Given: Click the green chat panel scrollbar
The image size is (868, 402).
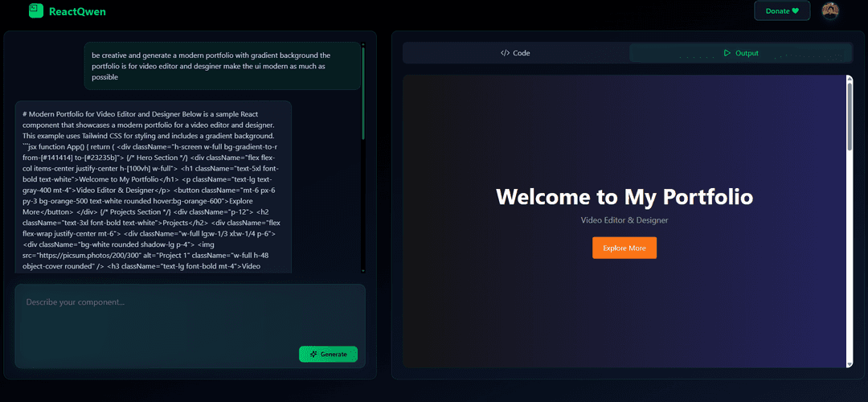Looking at the screenshot, I should tap(363, 92).
